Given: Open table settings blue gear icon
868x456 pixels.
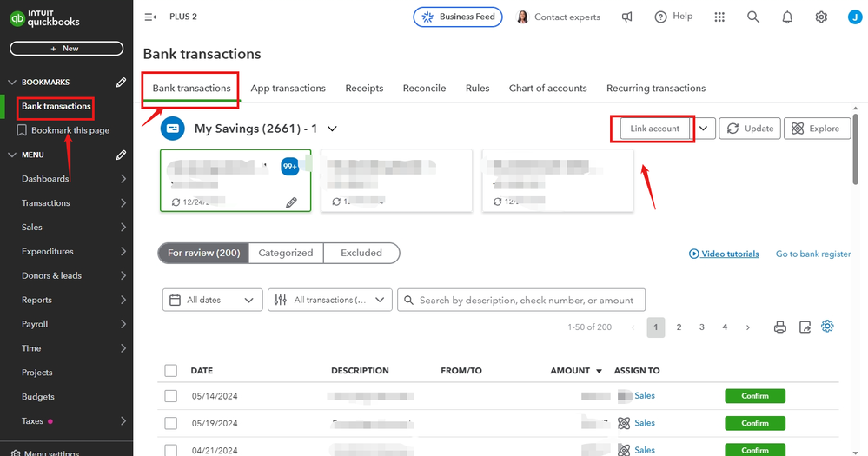Looking at the screenshot, I should (827, 327).
